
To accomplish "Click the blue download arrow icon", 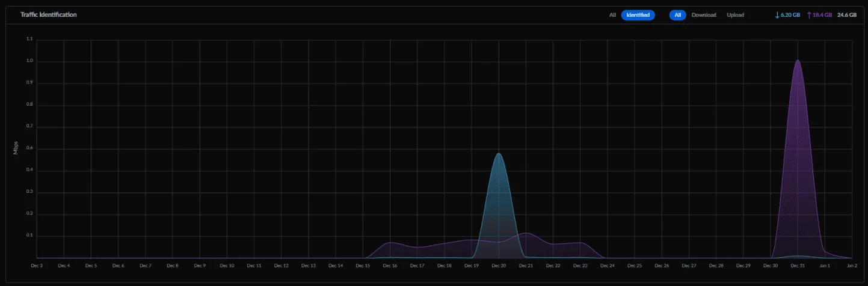I will click(777, 15).
